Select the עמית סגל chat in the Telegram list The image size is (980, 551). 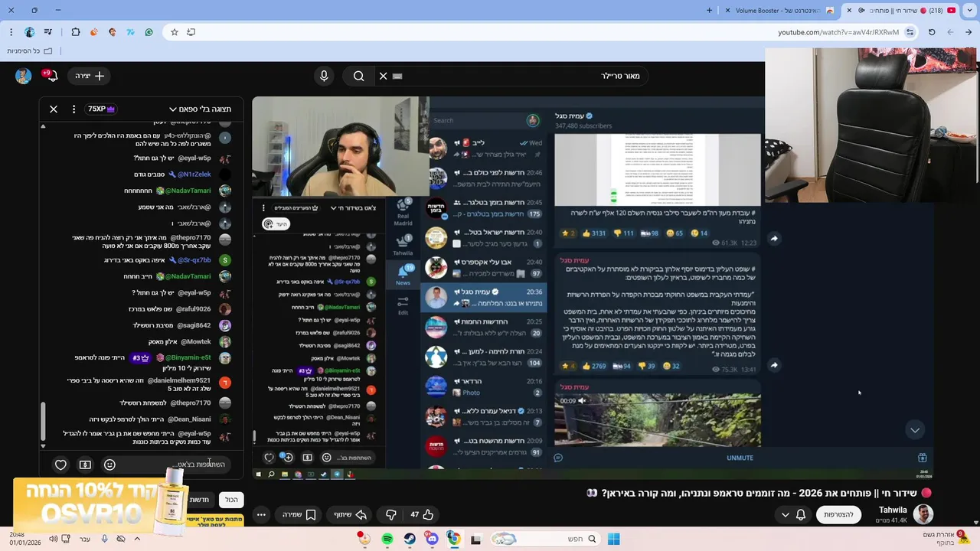pyautogui.click(x=484, y=297)
